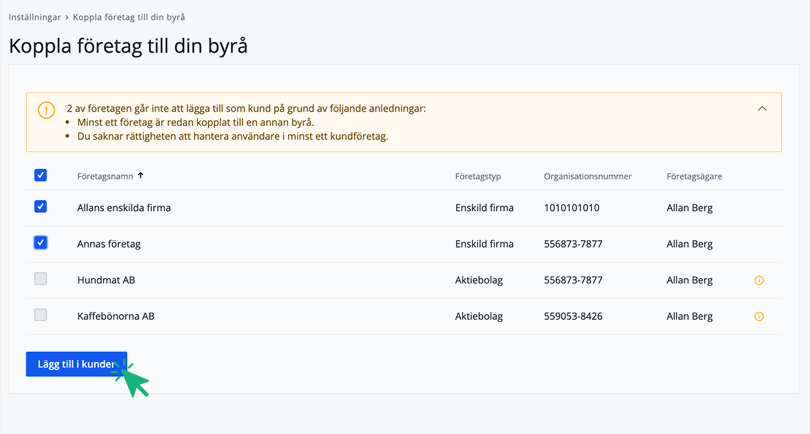The width and height of the screenshot is (810, 434).
Task: Select the Allans enskilda firma row name
Action: click(x=123, y=208)
